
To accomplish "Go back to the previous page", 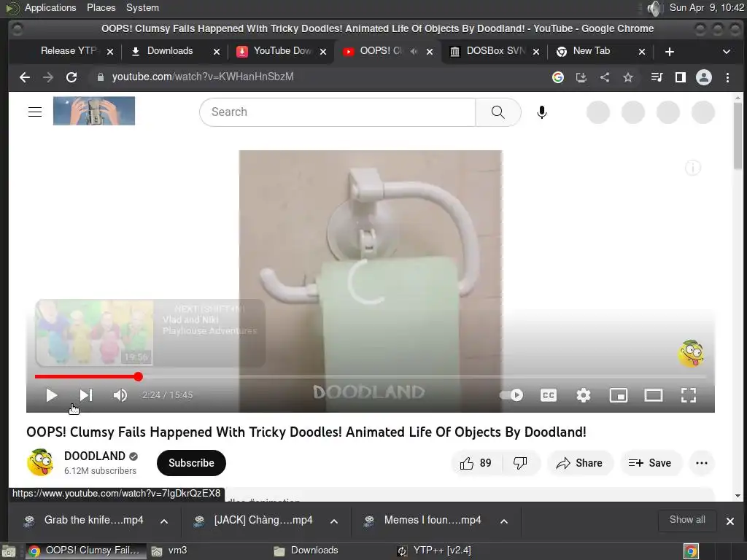I will point(25,77).
